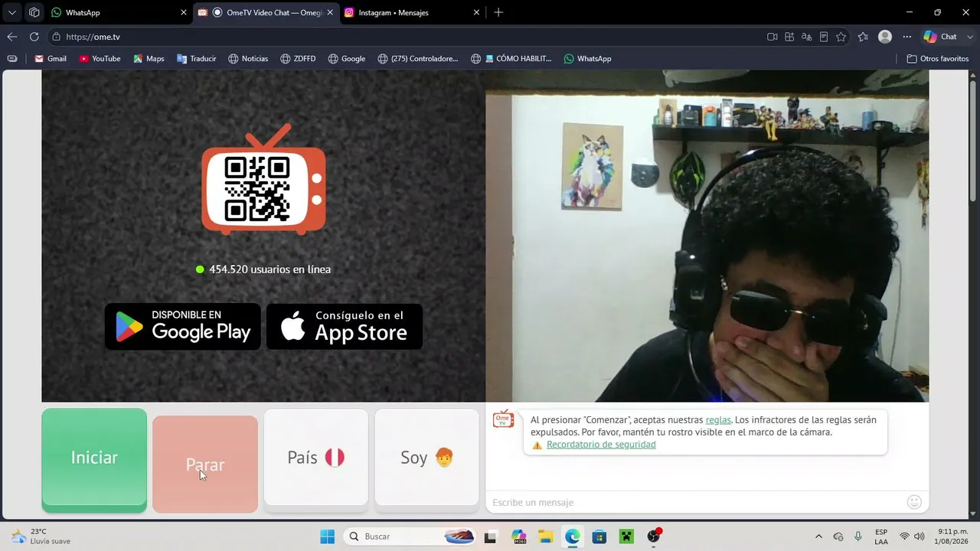Open the immersive reader icon
980x551 pixels.
(x=824, y=37)
